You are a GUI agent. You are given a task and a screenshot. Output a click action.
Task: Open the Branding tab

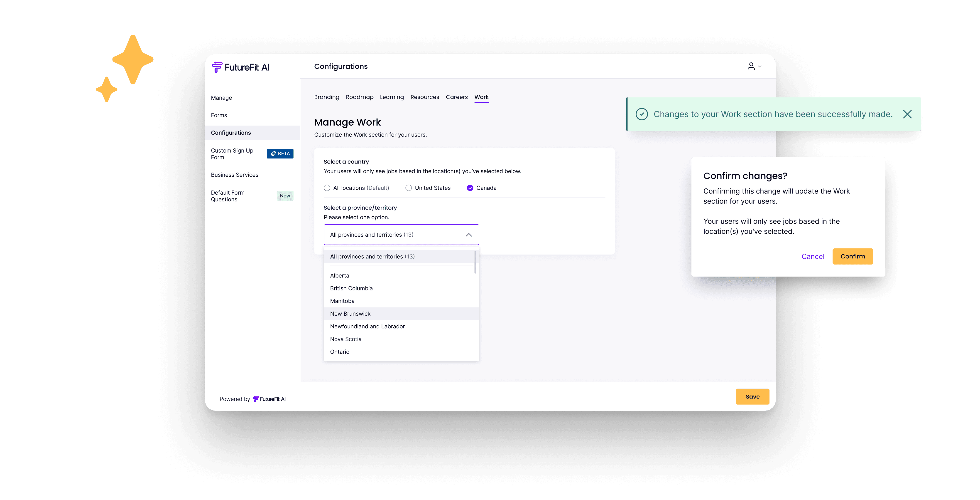[326, 97]
